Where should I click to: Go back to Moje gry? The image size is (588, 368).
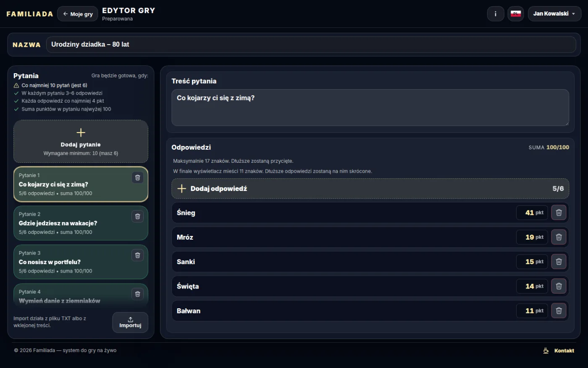[78, 14]
